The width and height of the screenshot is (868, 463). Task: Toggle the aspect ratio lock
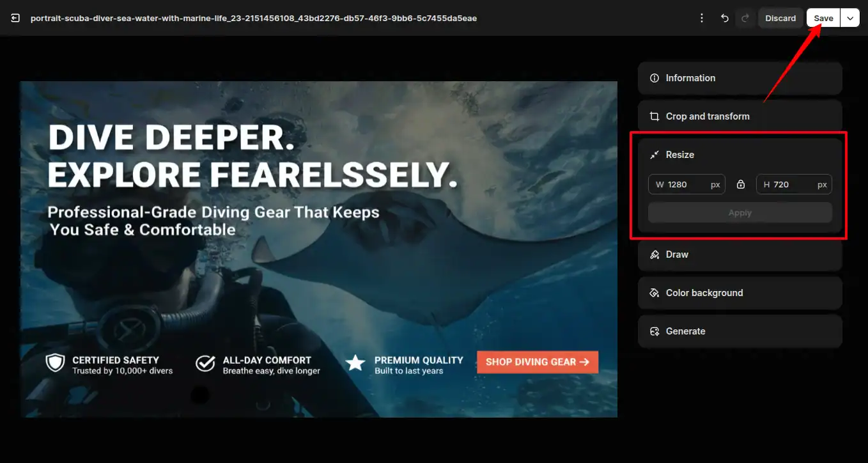[741, 185]
